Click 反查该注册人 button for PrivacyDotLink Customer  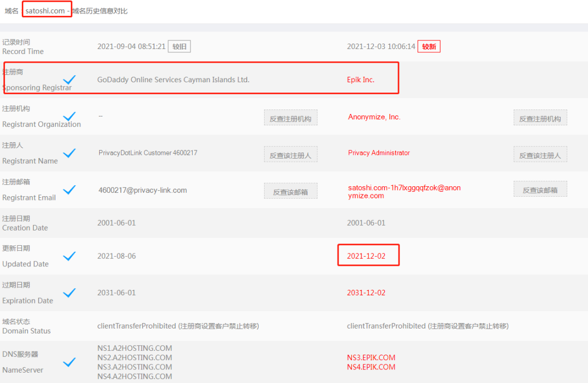[291, 154]
